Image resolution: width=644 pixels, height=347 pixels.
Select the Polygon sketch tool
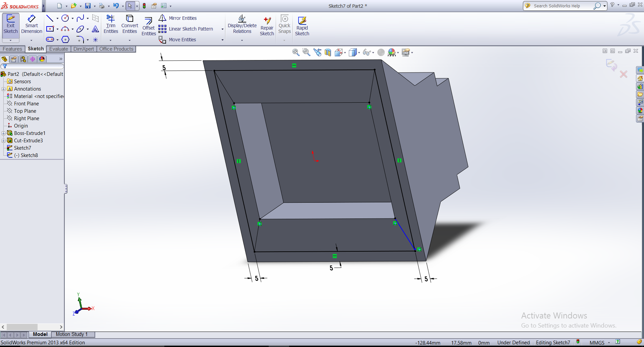65,40
